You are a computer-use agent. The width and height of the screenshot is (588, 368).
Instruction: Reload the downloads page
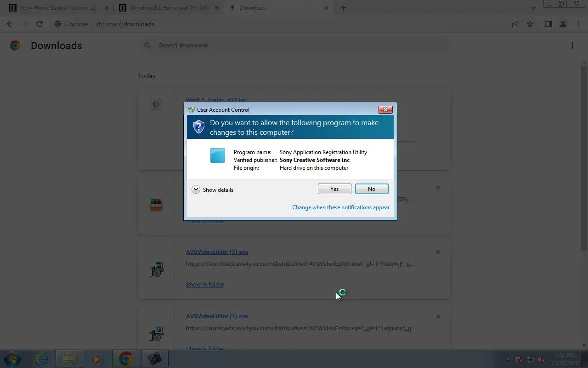click(40, 24)
